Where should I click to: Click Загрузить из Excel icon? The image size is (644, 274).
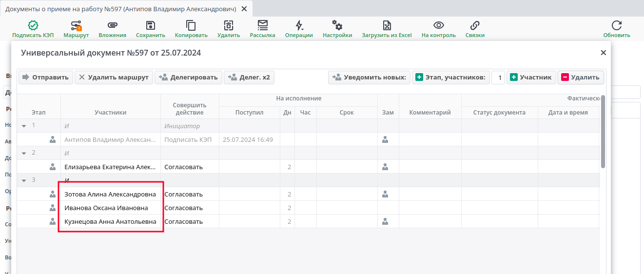387,26
